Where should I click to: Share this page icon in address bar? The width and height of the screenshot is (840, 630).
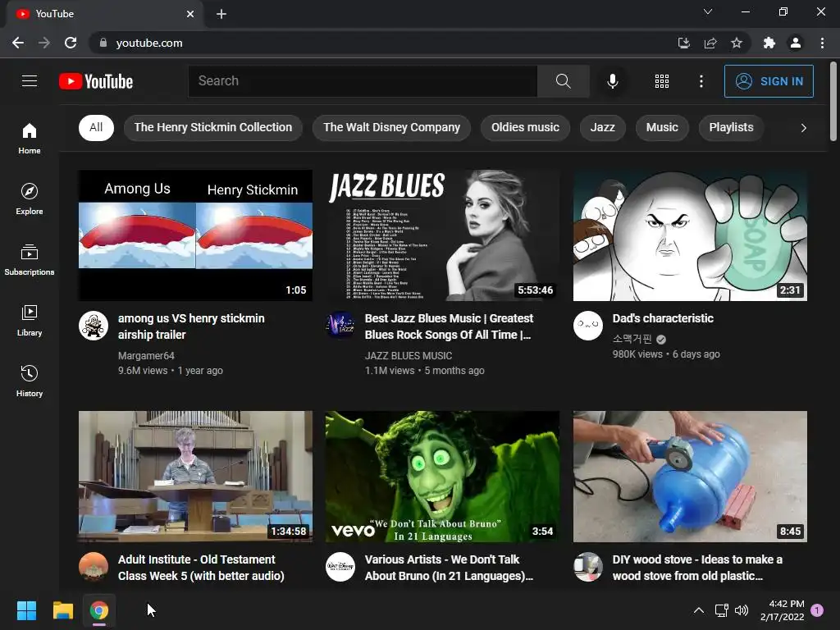pyautogui.click(x=710, y=43)
